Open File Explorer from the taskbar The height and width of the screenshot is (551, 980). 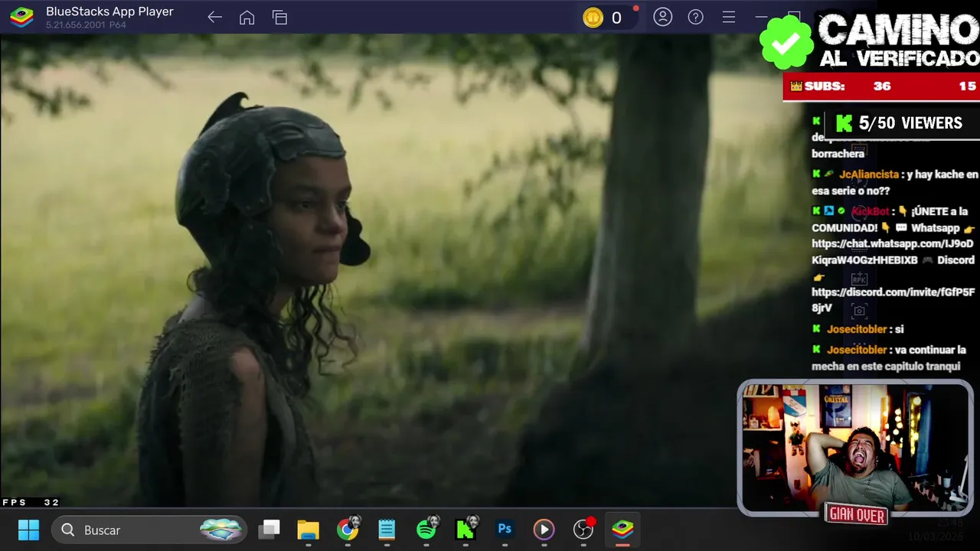308,530
